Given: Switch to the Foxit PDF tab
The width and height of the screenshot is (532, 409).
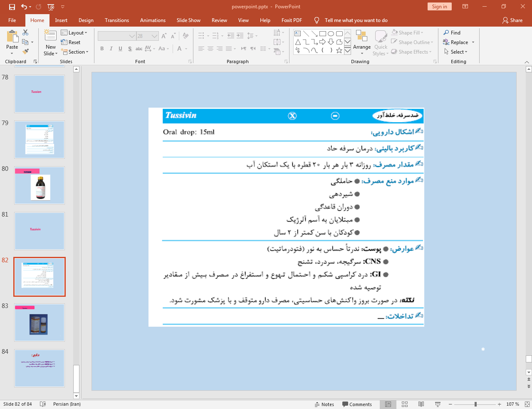Looking at the screenshot, I should (292, 20).
